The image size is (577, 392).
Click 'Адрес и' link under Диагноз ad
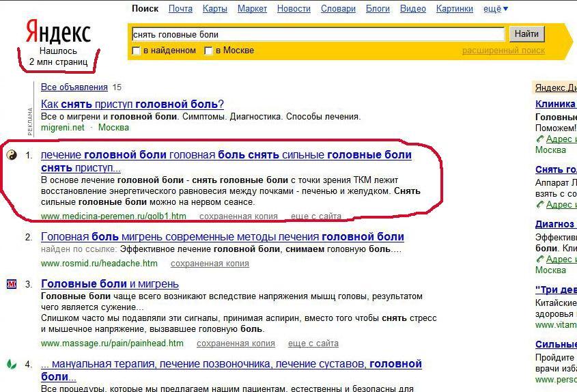561,259
